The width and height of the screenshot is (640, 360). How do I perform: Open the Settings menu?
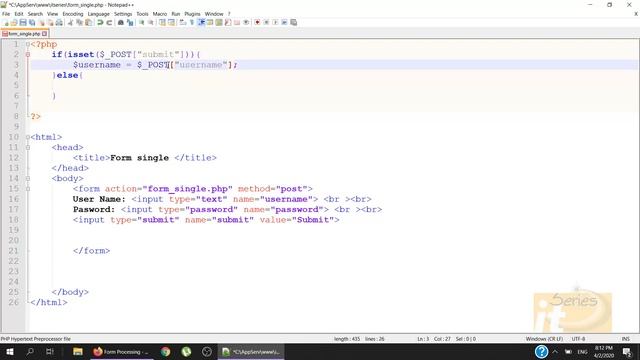[123, 14]
